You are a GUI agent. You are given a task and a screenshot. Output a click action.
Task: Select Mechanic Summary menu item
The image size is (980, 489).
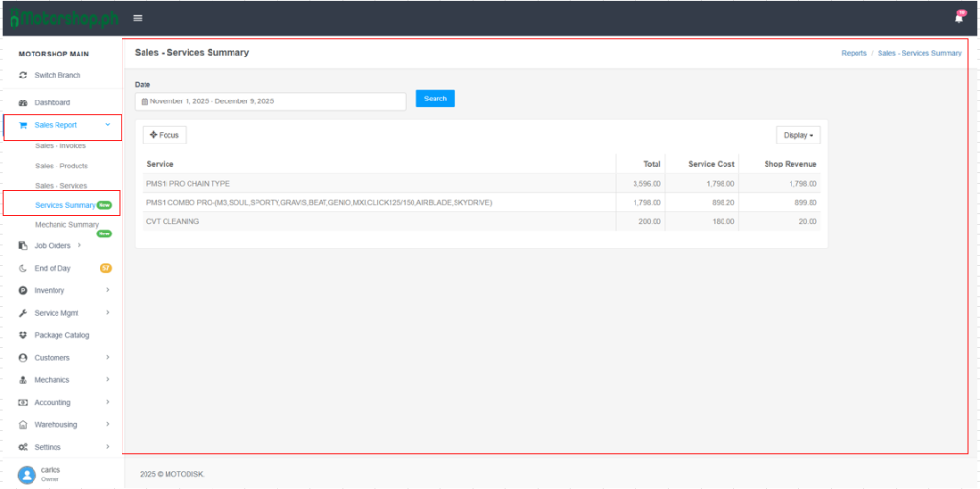coord(67,225)
